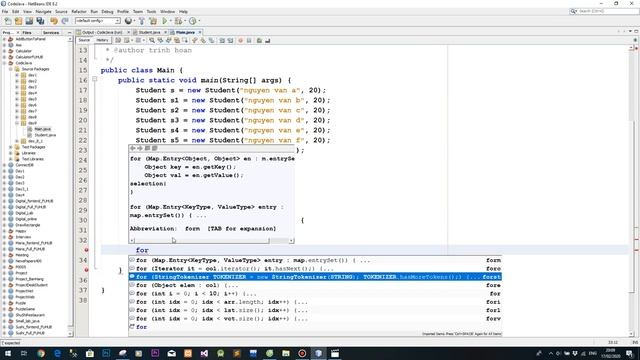Click the red stop macro recording icon

tap(240, 40)
